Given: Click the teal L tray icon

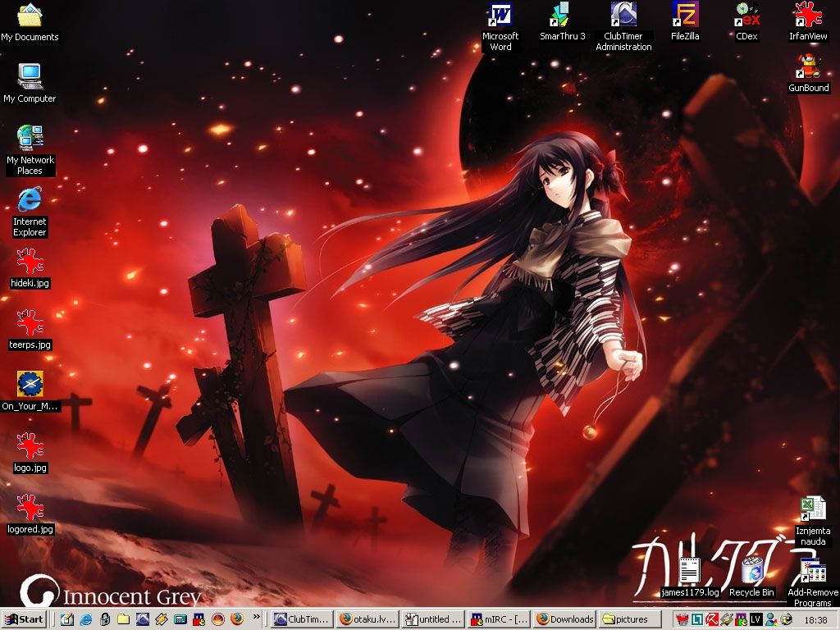Looking at the screenshot, I should 697,620.
